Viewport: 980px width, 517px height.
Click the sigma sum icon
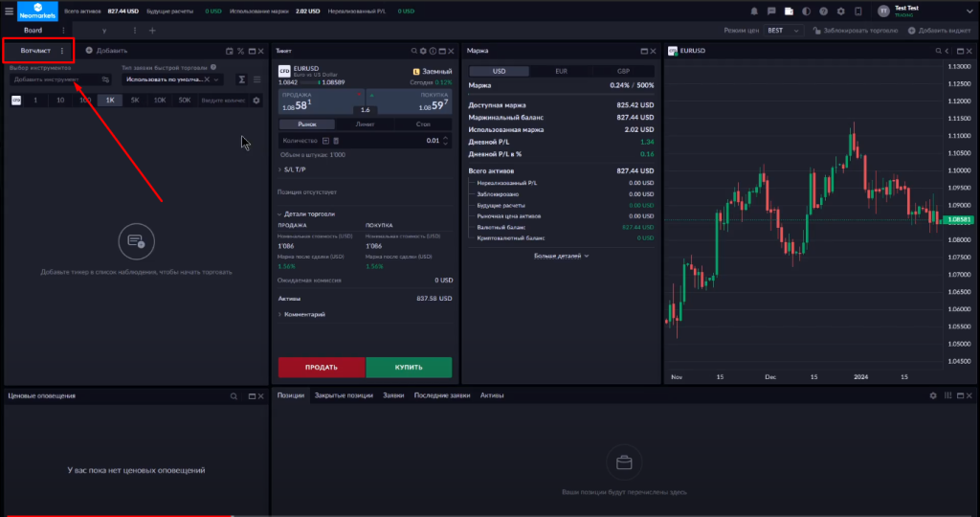[241, 79]
